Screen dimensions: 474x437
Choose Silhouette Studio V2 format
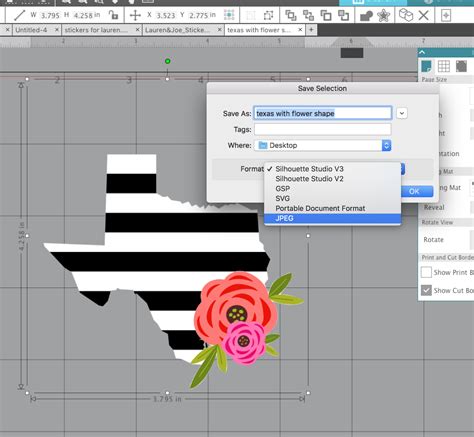332,179
